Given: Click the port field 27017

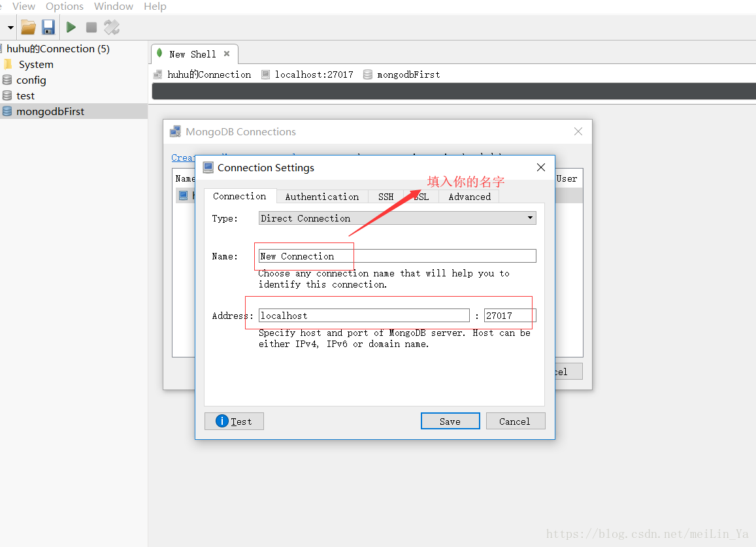Looking at the screenshot, I should [510, 316].
